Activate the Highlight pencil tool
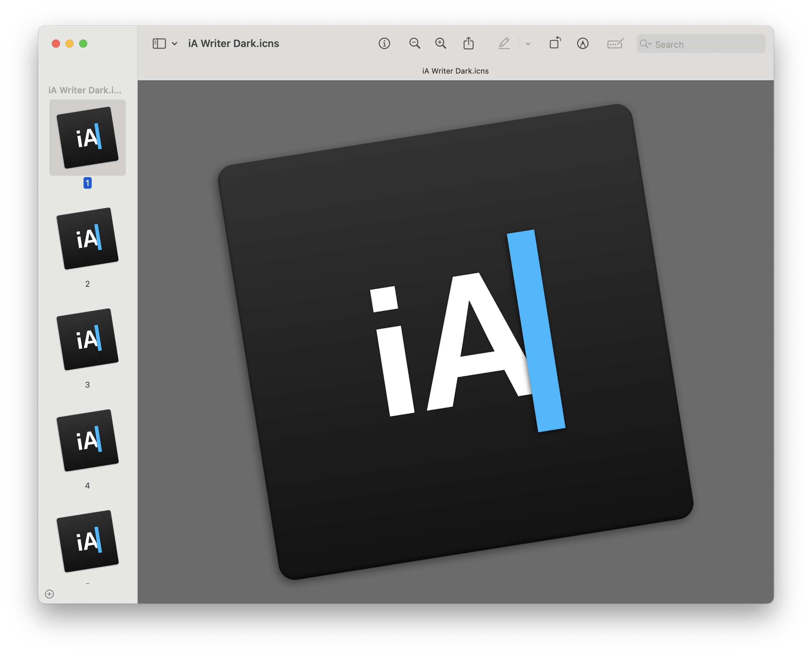The image size is (812, 654). (503, 44)
